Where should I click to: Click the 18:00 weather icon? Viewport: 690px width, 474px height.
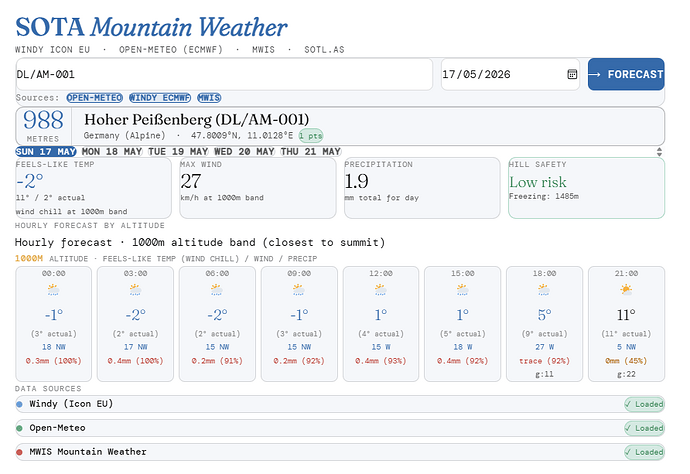pyautogui.click(x=544, y=290)
